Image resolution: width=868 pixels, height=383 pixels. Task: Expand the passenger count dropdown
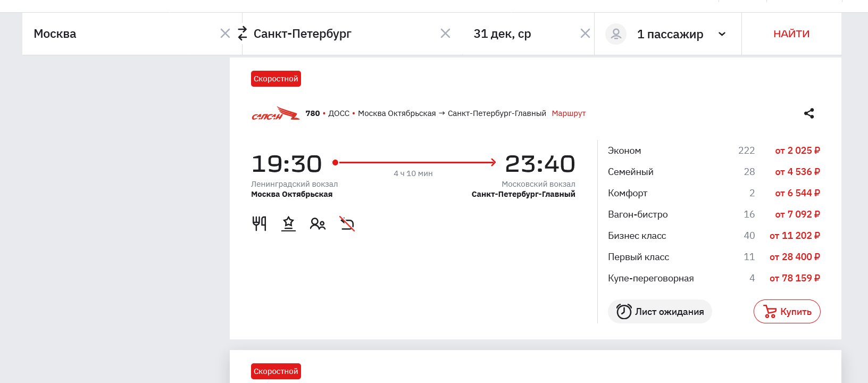[722, 34]
